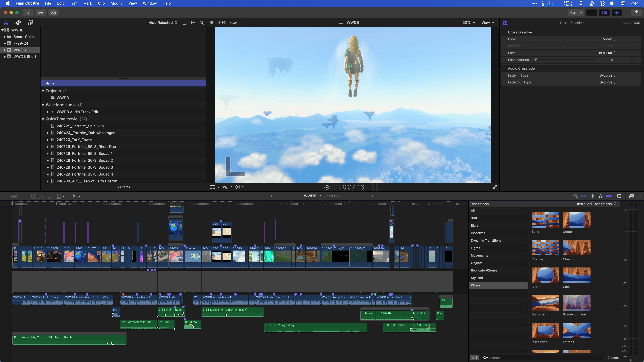
Task: Click the import media arrow button
Action: pyautogui.click(x=28, y=12)
